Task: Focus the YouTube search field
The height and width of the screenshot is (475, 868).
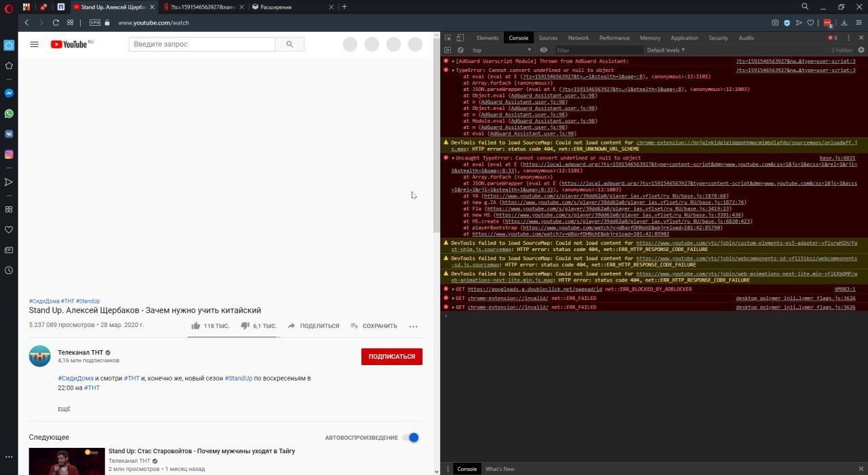Action: (202, 44)
